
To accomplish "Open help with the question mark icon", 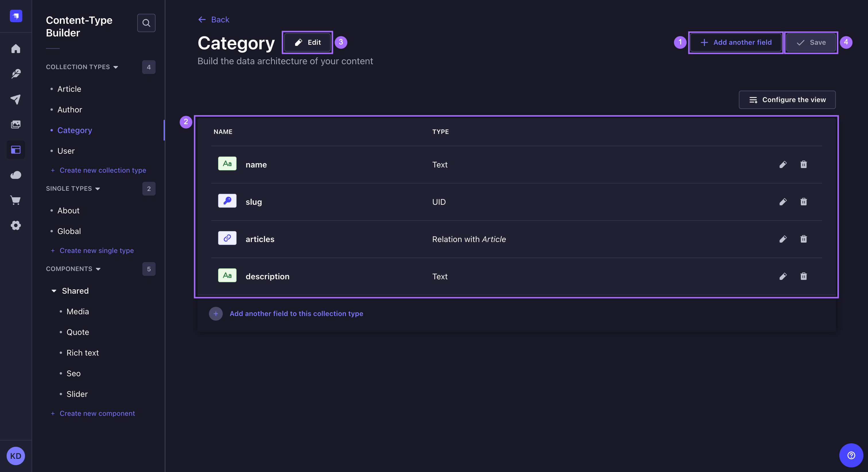I will tap(850, 455).
